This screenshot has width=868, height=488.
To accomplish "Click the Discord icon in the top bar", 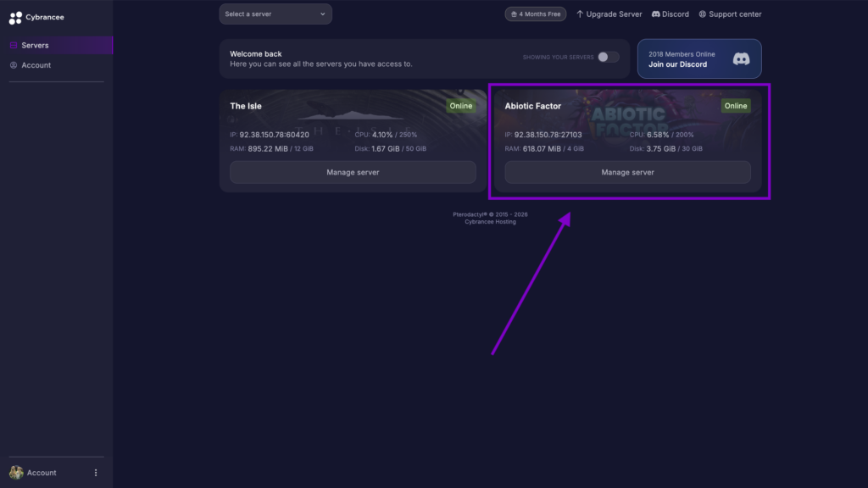I will [x=655, y=14].
